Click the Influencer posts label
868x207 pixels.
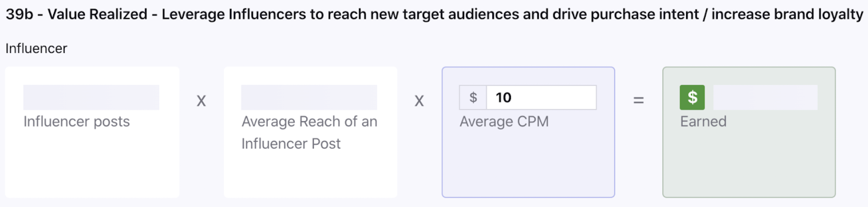[x=76, y=122]
